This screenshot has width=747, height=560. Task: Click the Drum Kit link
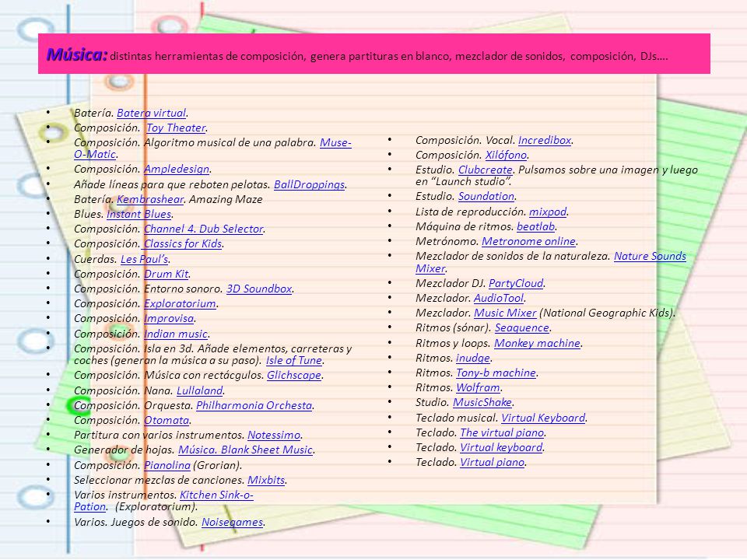point(167,274)
